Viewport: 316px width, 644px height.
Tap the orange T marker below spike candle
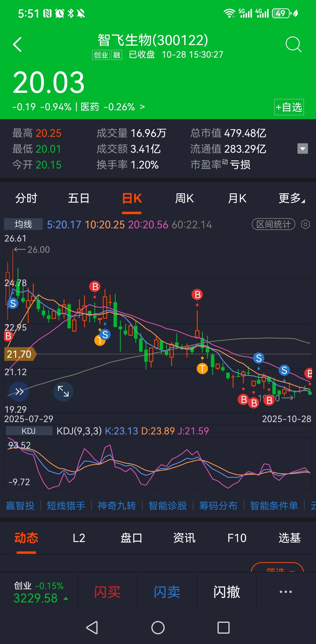coord(202,368)
